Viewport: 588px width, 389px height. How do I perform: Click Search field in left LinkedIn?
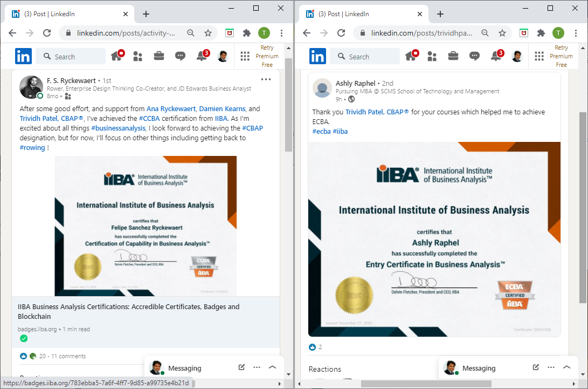pyautogui.click(x=71, y=57)
